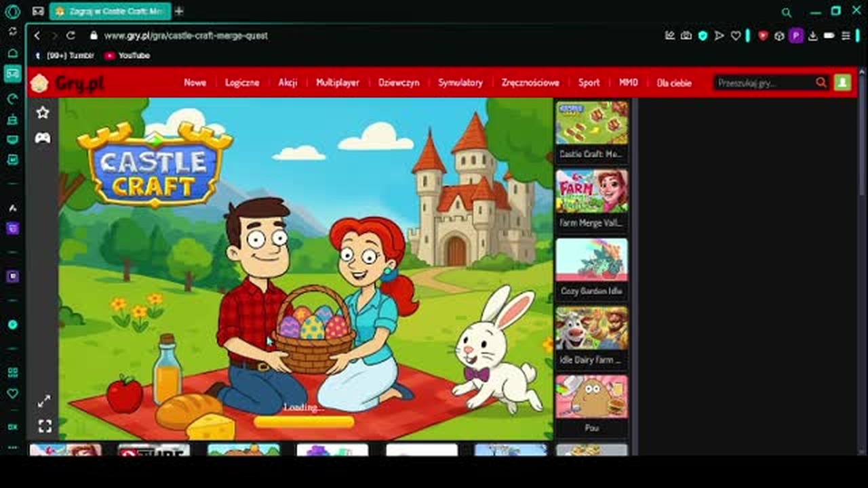Click the yellow loading progress bar
The image size is (868, 488).
point(304,422)
